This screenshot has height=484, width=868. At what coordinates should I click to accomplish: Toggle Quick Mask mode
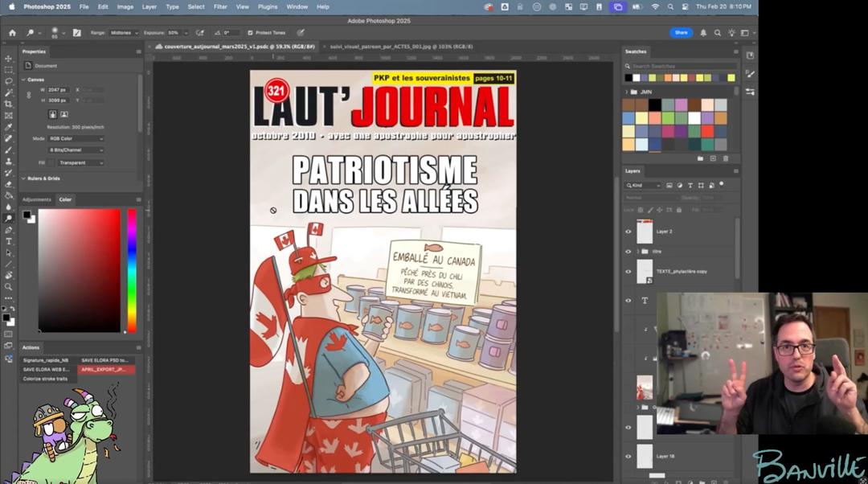(x=8, y=334)
